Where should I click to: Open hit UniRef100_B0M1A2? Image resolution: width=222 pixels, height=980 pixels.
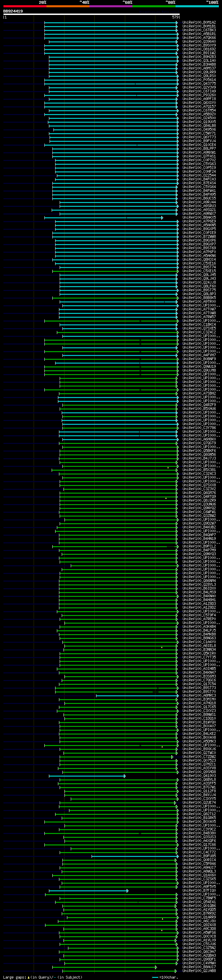pos(199,23)
